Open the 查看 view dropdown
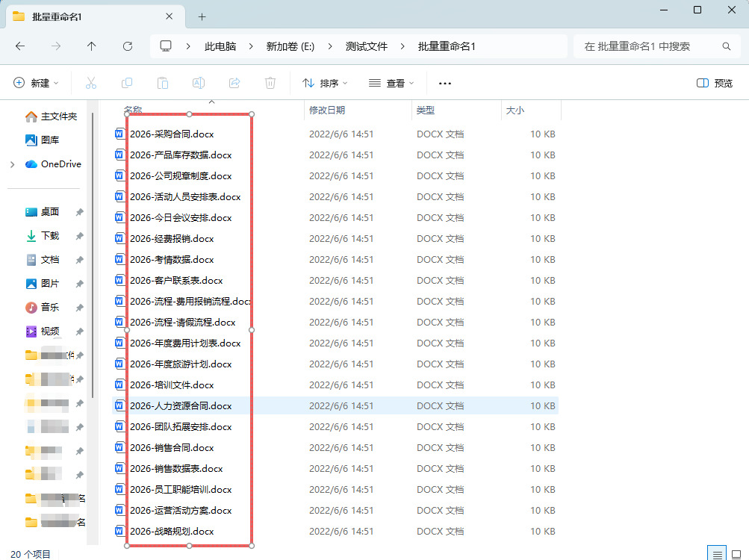 [391, 83]
